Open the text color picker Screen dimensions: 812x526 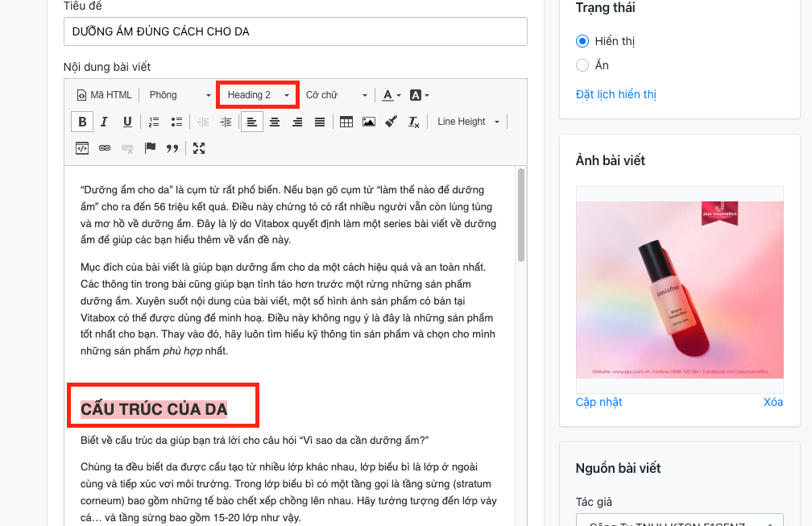click(x=391, y=95)
